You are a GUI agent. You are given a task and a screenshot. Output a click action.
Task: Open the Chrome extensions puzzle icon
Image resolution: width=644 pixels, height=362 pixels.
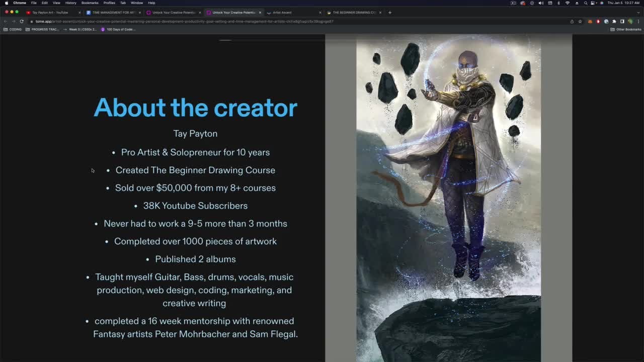click(614, 21)
